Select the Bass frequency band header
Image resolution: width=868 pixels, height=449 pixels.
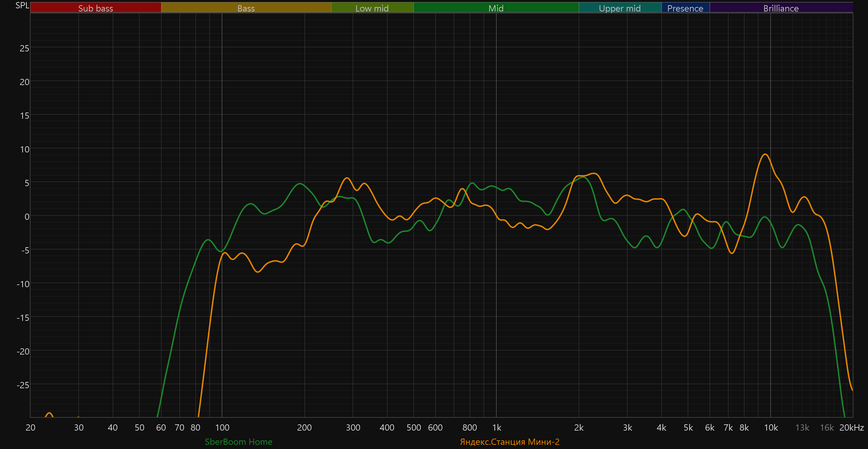click(246, 8)
